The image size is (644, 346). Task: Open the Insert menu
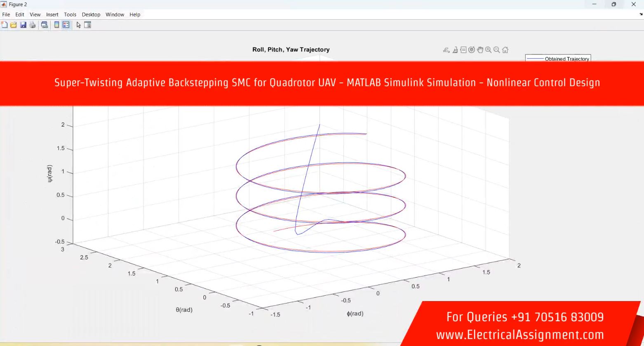[52, 14]
